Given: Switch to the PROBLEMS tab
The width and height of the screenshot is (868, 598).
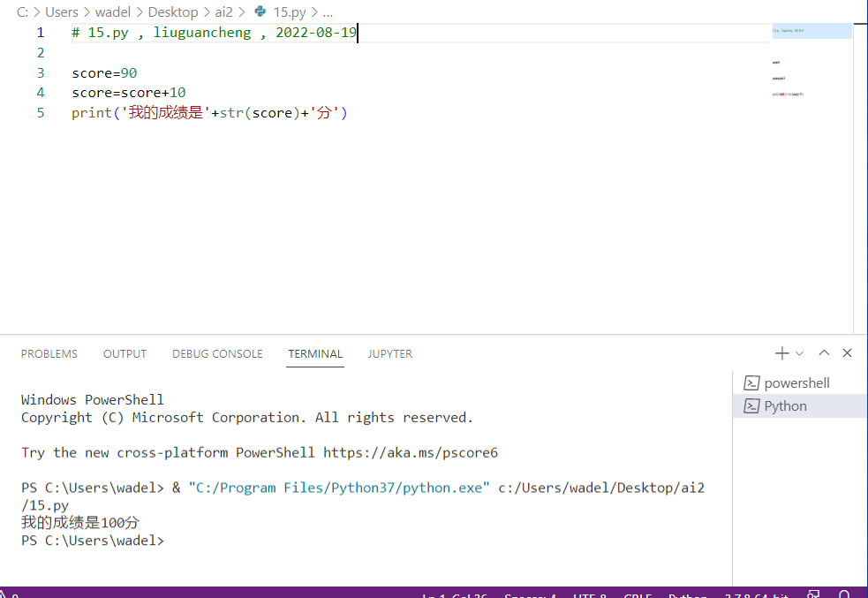Looking at the screenshot, I should [x=49, y=353].
